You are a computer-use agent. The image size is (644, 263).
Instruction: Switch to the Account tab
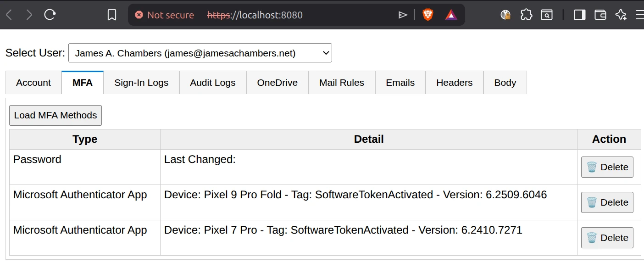[x=33, y=83]
